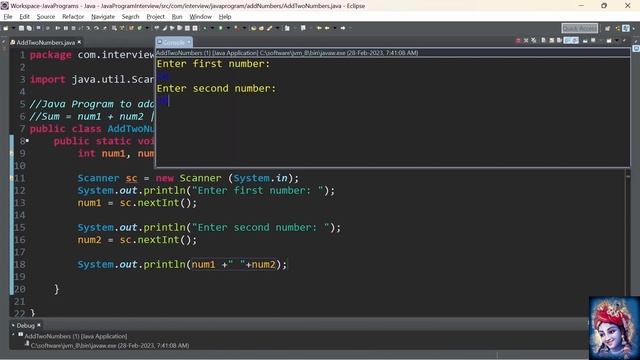Close the AddTwoNumbers.java tab

[x=80, y=42]
